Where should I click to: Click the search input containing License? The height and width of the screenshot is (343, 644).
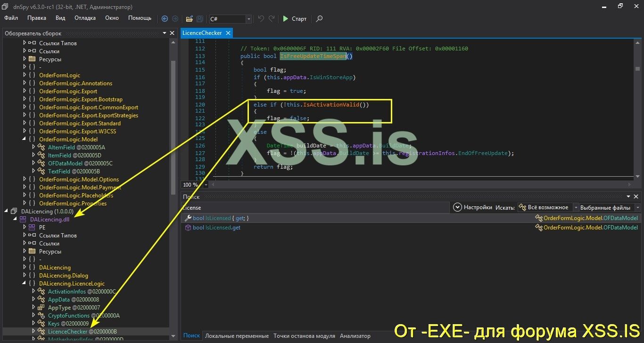coord(316,207)
